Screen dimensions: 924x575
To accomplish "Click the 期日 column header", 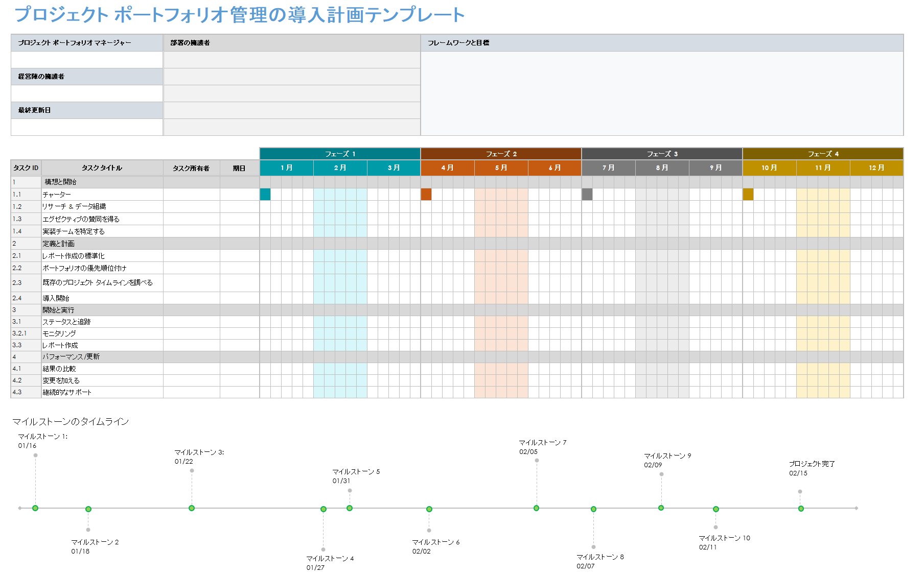I will pyautogui.click(x=239, y=167).
